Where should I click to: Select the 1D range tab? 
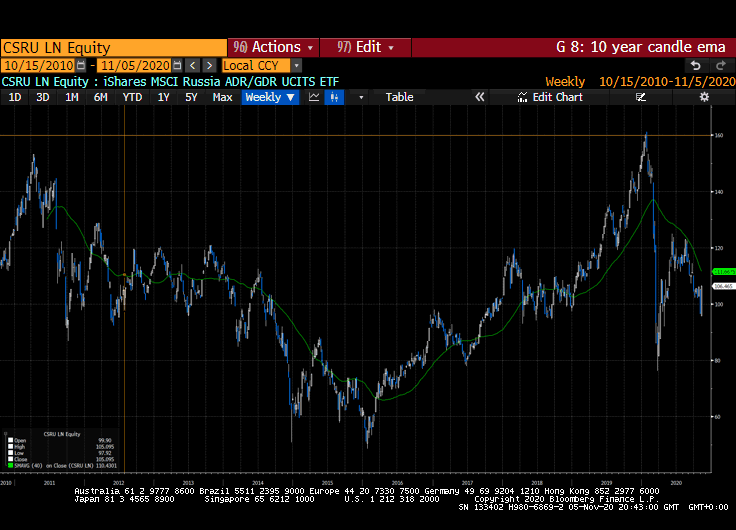(x=15, y=97)
